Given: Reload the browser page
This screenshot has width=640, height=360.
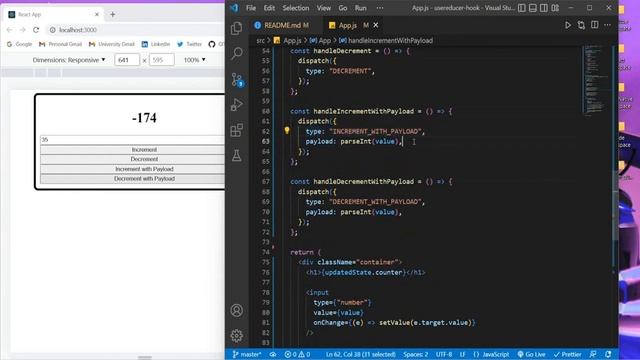Looking at the screenshot, I should (36, 30).
